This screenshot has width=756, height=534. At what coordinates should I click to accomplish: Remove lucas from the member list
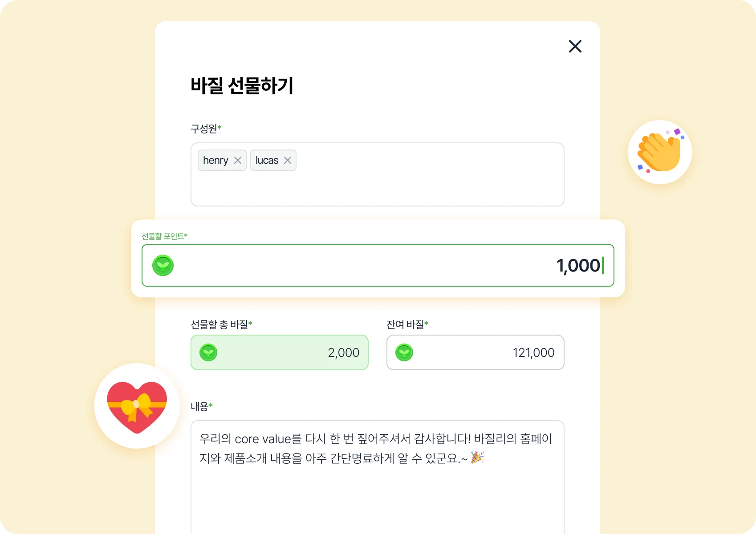tap(288, 160)
